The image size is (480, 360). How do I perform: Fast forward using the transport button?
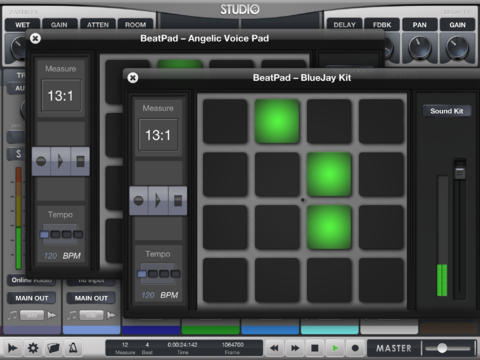[295, 348]
